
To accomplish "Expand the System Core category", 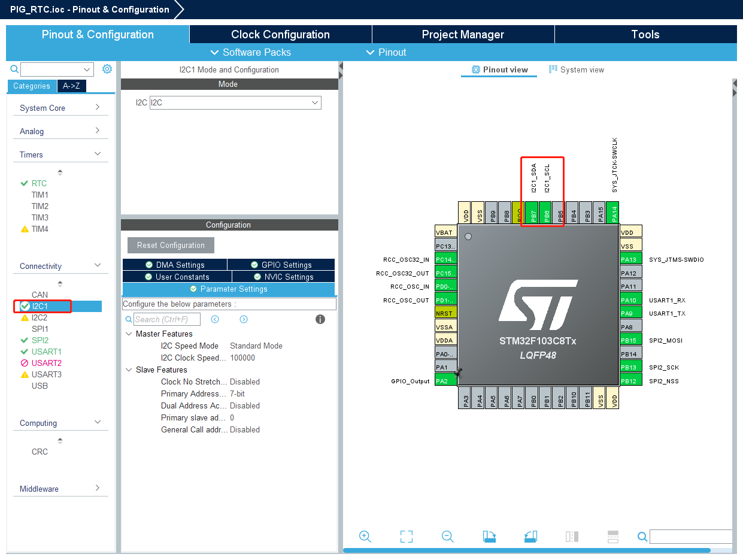I will click(x=60, y=108).
